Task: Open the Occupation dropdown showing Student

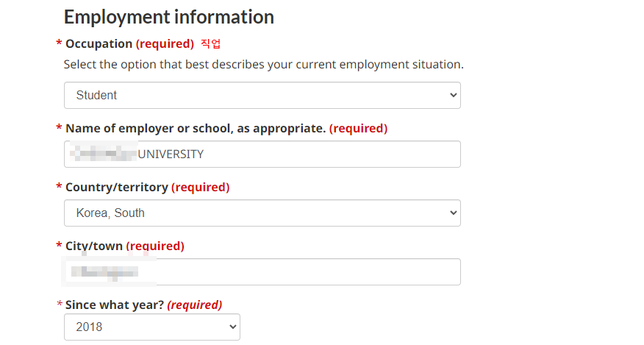Action: (x=262, y=96)
